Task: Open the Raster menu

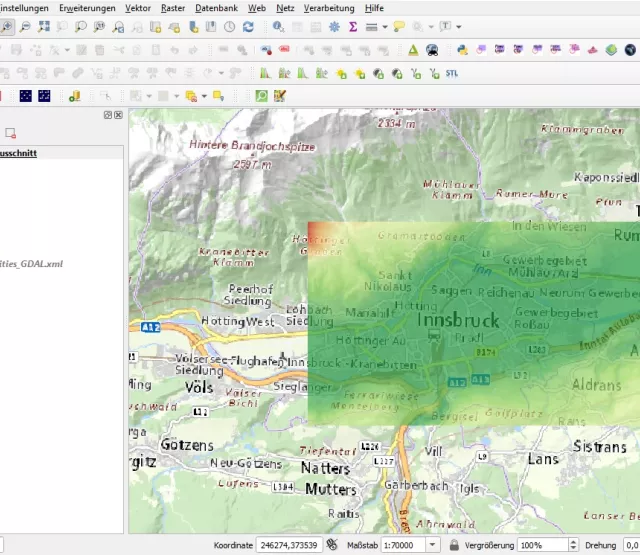Action: 173,7
